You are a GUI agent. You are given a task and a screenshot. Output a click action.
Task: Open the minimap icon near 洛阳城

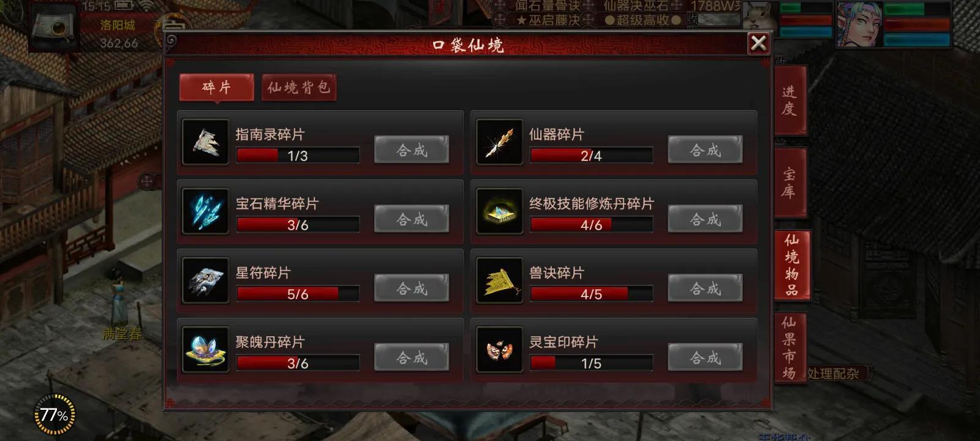click(54, 27)
